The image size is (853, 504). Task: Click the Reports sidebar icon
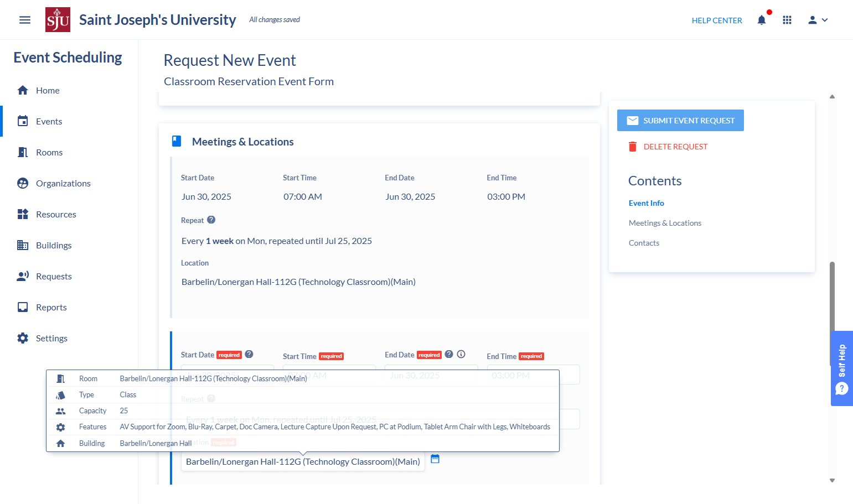pos(23,307)
